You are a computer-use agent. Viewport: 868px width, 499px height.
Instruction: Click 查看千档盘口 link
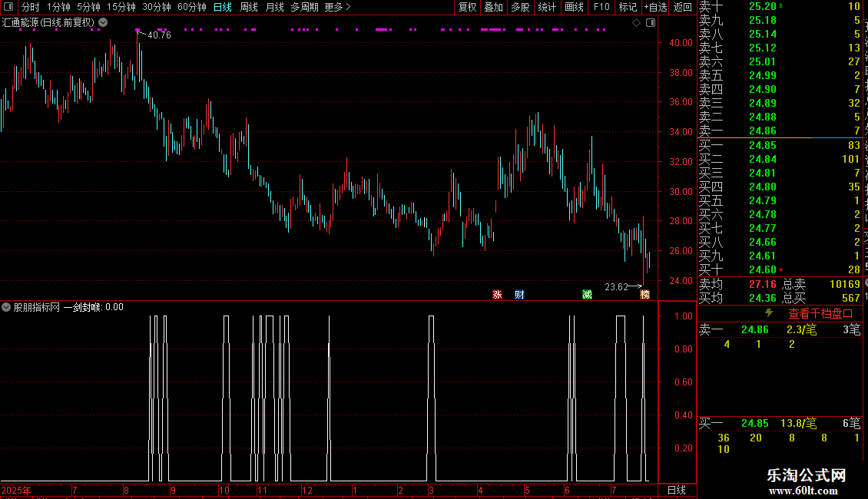[820, 314]
